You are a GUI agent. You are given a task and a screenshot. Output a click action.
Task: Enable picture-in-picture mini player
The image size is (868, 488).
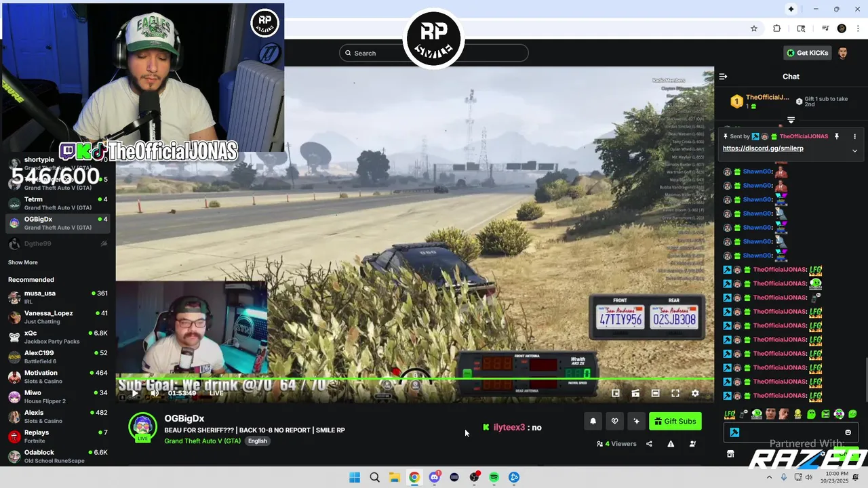click(616, 393)
